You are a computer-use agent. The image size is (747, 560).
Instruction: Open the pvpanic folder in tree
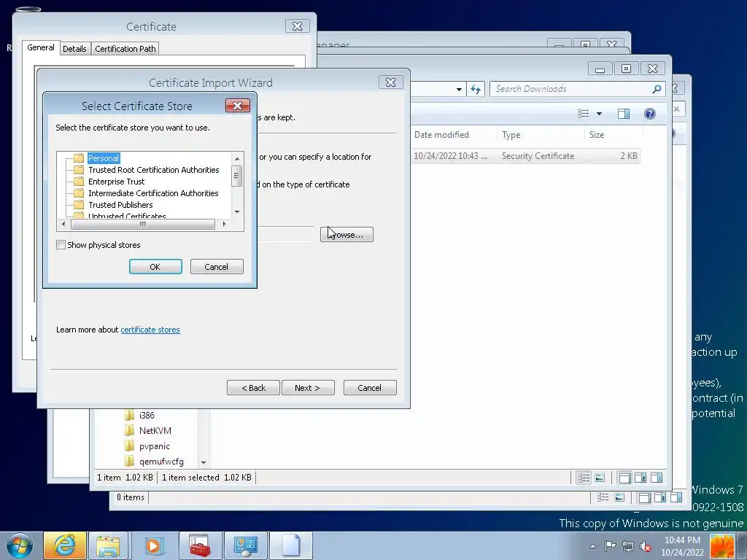pyautogui.click(x=155, y=446)
